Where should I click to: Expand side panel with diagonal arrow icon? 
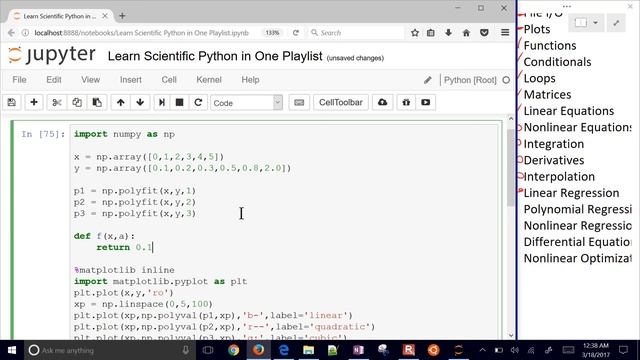tap(616, 23)
